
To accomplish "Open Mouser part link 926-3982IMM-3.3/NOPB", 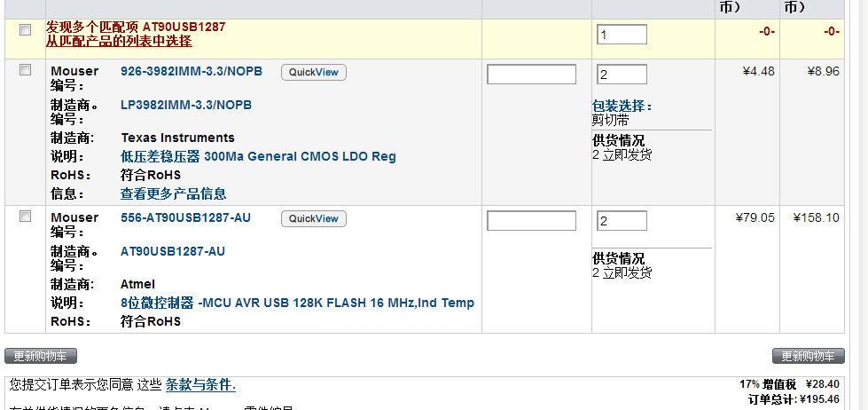I will coord(192,71).
